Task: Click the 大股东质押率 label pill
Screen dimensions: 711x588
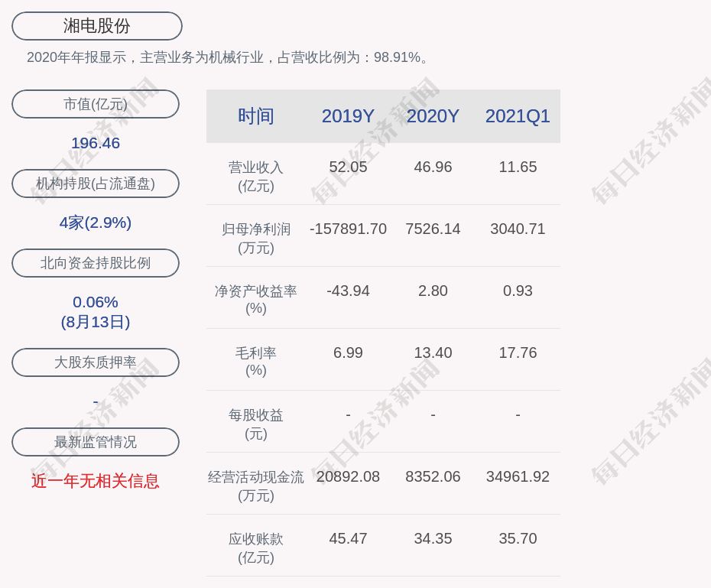Action: coord(96,362)
